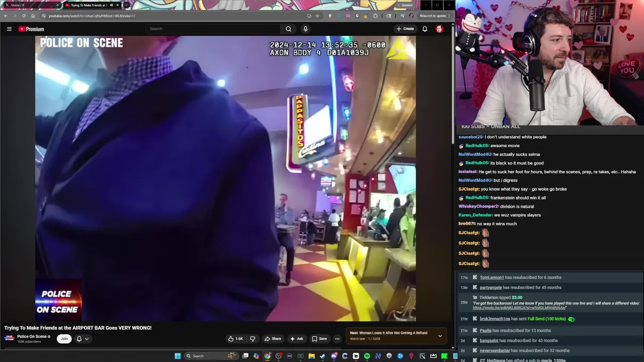Click partyangele username in activity feed

click(491, 288)
